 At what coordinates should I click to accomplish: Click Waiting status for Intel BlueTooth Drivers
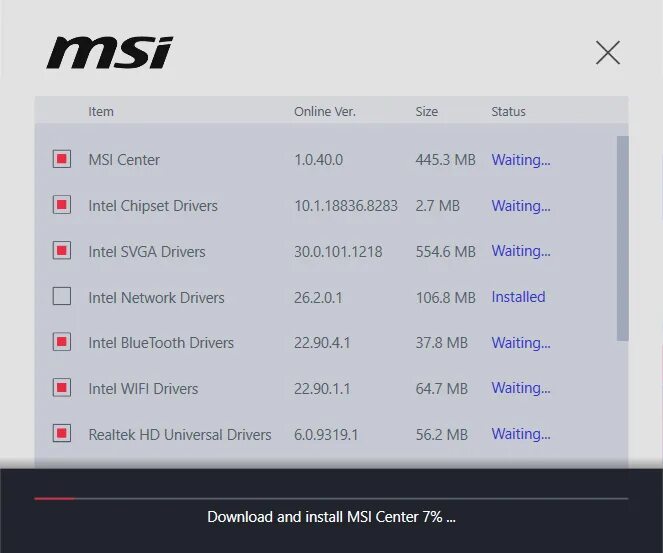pyautogui.click(x=521, y=343)
